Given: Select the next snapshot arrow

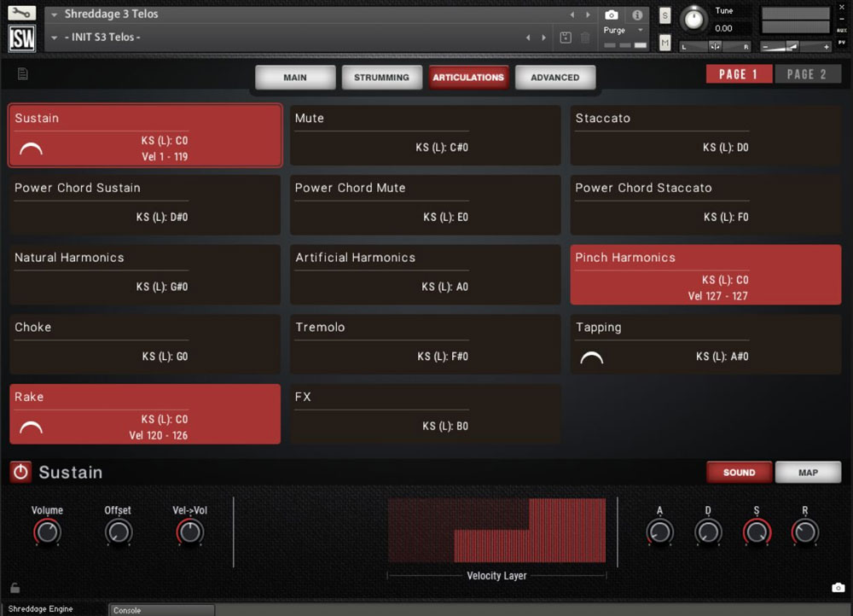Looking at the screenshot, I should click(x=543, y=38).
